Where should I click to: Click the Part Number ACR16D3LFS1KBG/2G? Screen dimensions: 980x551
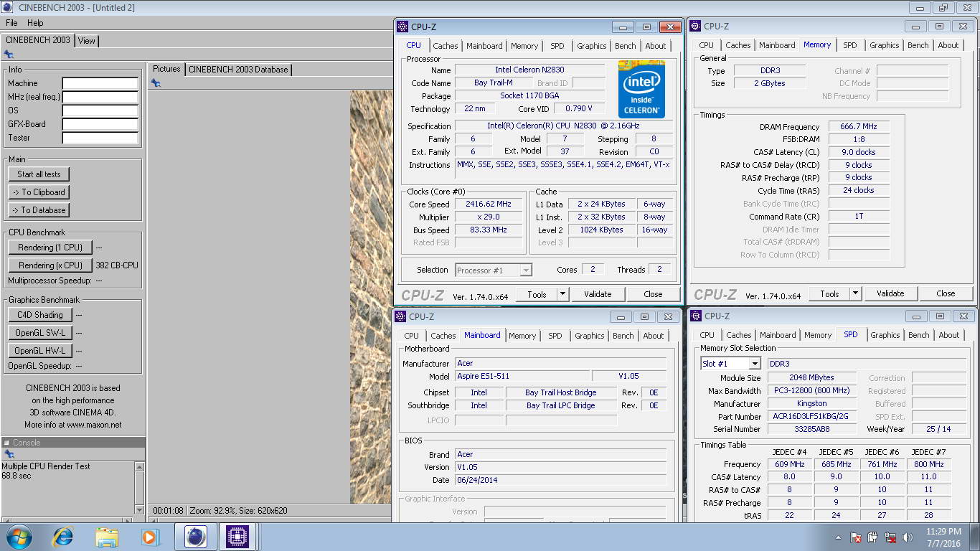coord(812,416)
